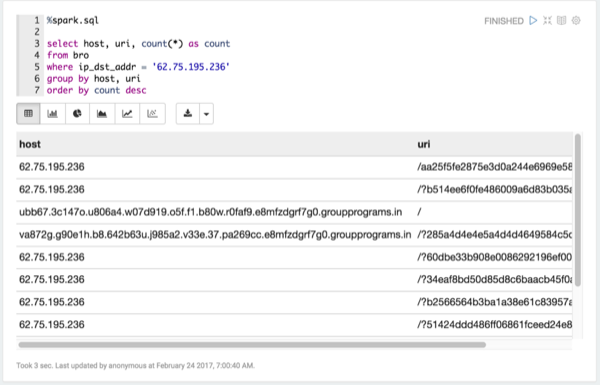Switch to the pie chart view
This screenshot has width=600, height=385.
[77, 114]
